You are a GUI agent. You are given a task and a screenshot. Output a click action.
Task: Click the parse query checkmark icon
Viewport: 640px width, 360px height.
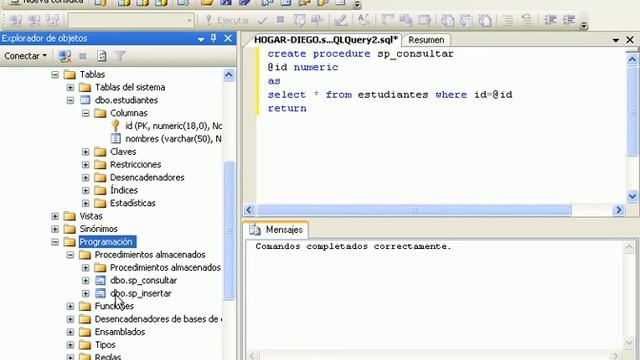click(262, 20)
